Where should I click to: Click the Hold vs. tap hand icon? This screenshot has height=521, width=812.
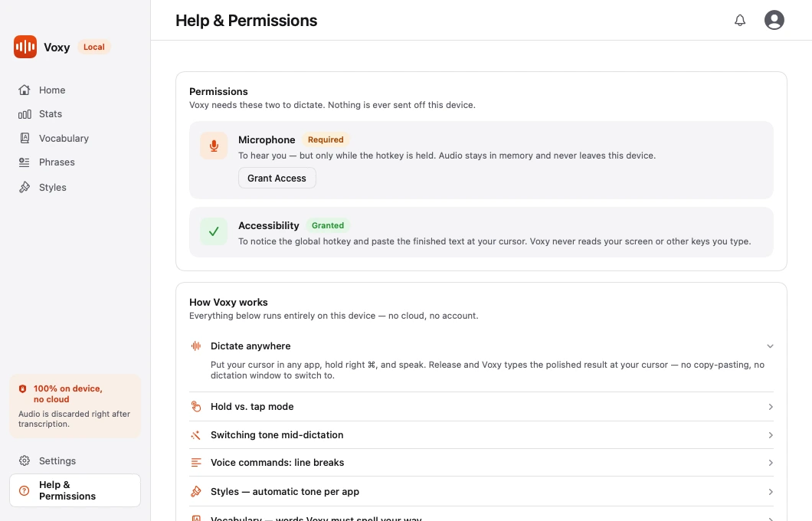coord(196,407)
